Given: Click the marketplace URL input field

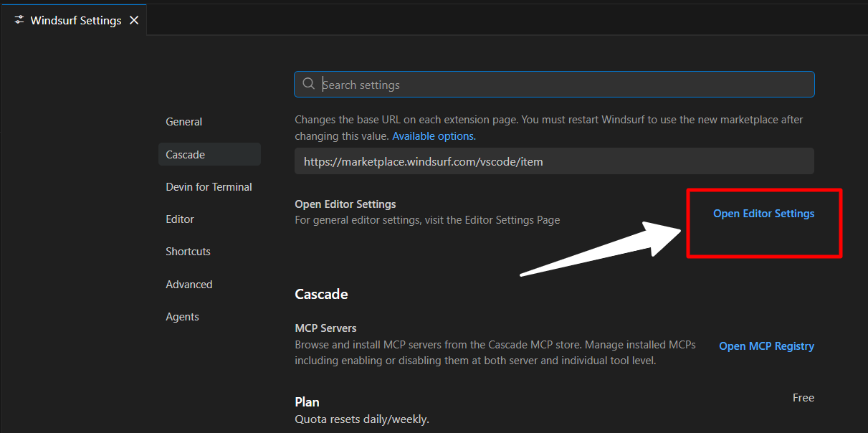Looking at the screenshot, I should [554, 161].
